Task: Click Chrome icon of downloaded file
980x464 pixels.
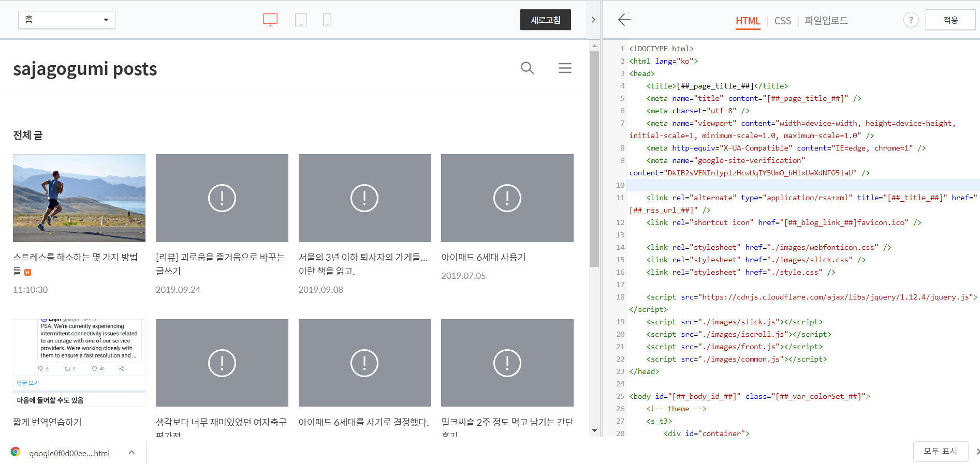Action: 16,452
